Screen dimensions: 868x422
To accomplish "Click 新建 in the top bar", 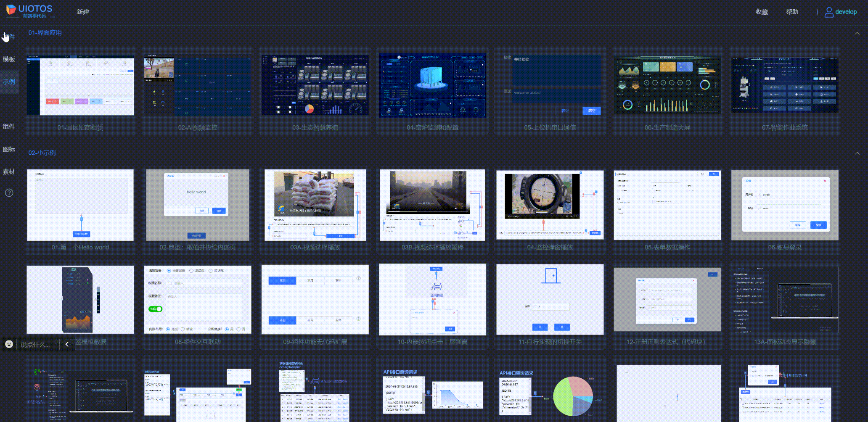I will [x=83, y=12].
